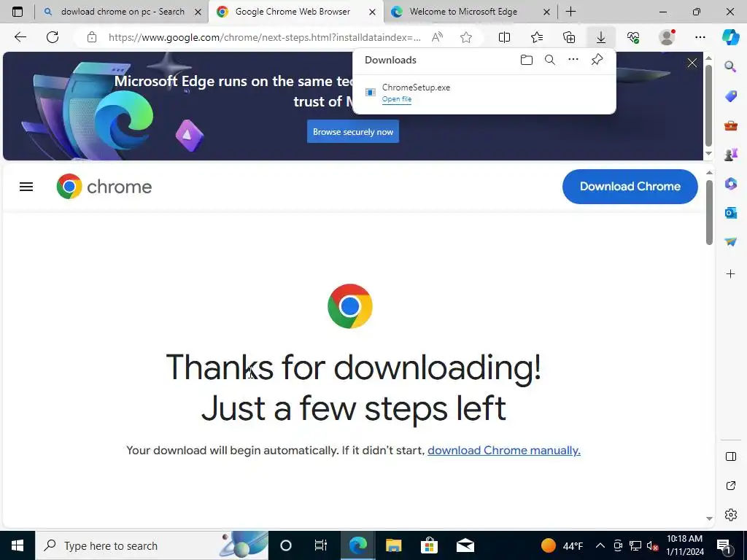Add page to favorites with star icon

click(x=466, y=37)
